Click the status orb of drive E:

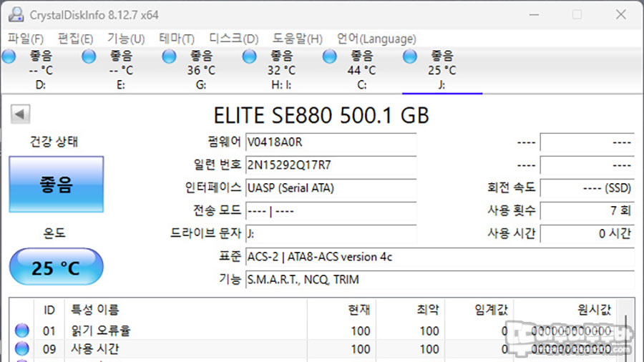pyautogui.click(x=89, y=57)
